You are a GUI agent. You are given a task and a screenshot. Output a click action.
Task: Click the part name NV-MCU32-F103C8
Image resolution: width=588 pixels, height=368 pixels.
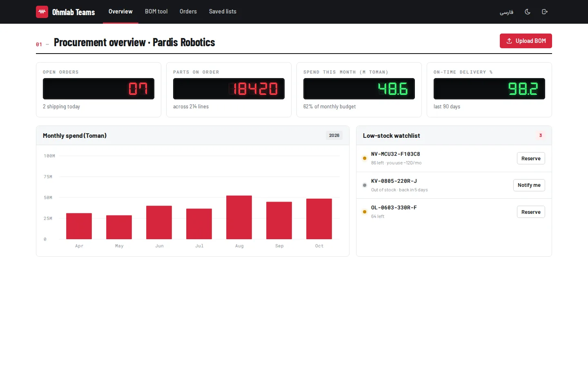coord(395,154)
